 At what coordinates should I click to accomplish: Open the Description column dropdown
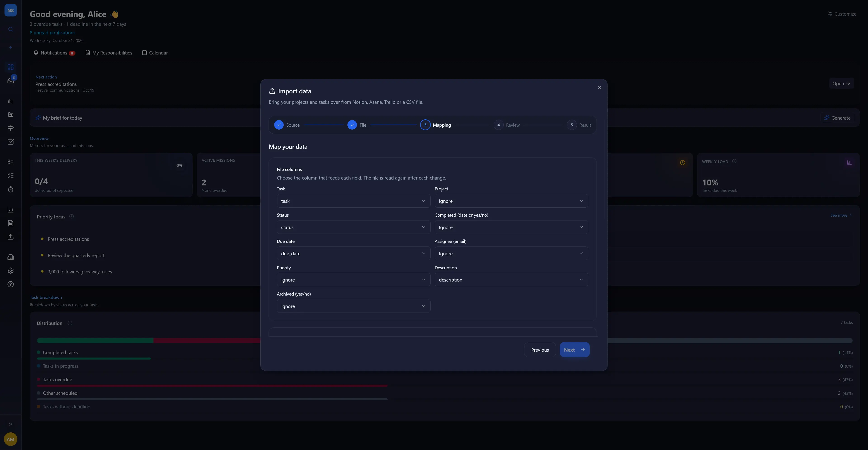pos(511,280)
